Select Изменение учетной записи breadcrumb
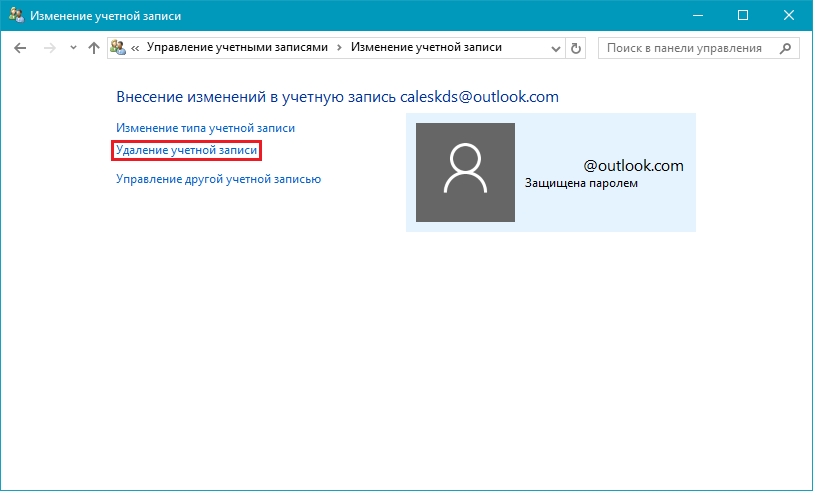813x491 pixels. tap(426, 48)
